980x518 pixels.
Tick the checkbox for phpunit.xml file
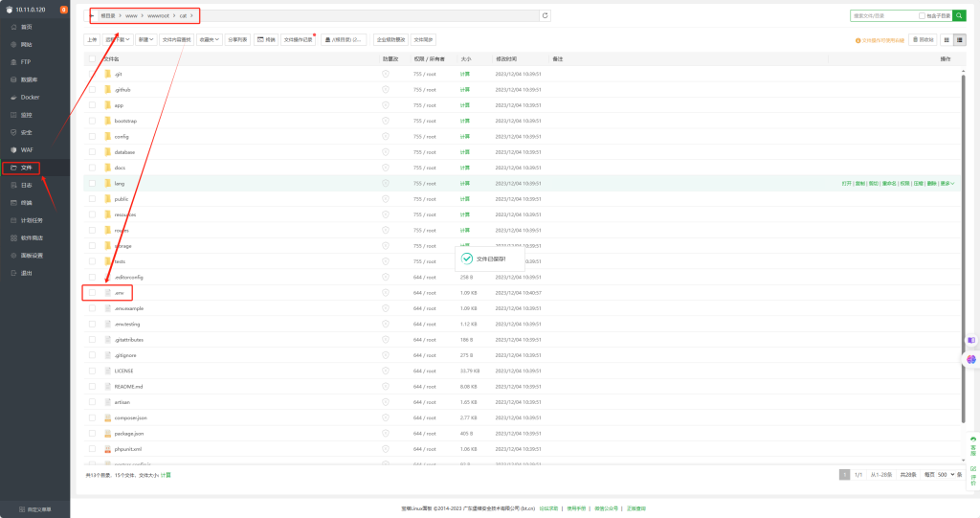pos(93,449)
